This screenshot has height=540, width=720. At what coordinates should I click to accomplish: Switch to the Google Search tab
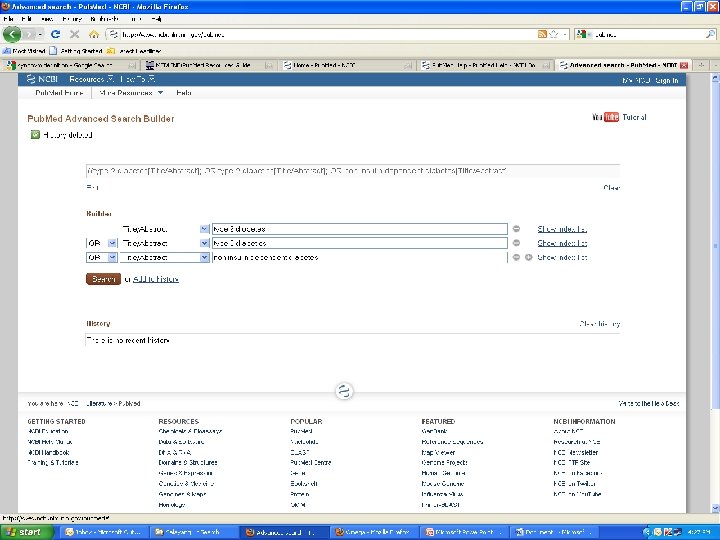(71, 65)
